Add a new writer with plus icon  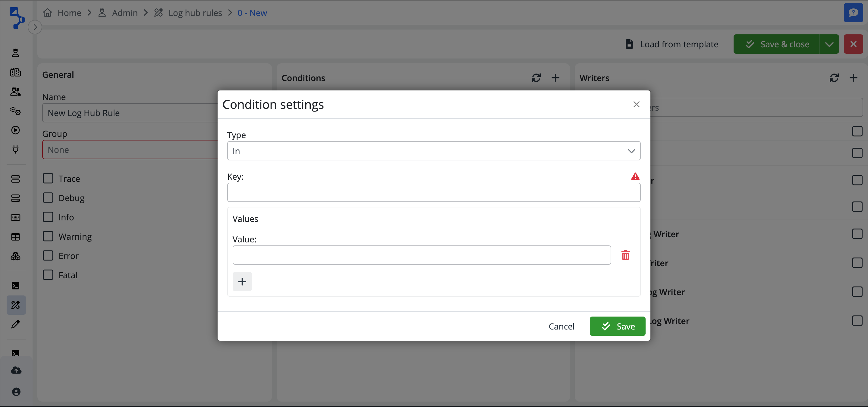coord(853,78)
